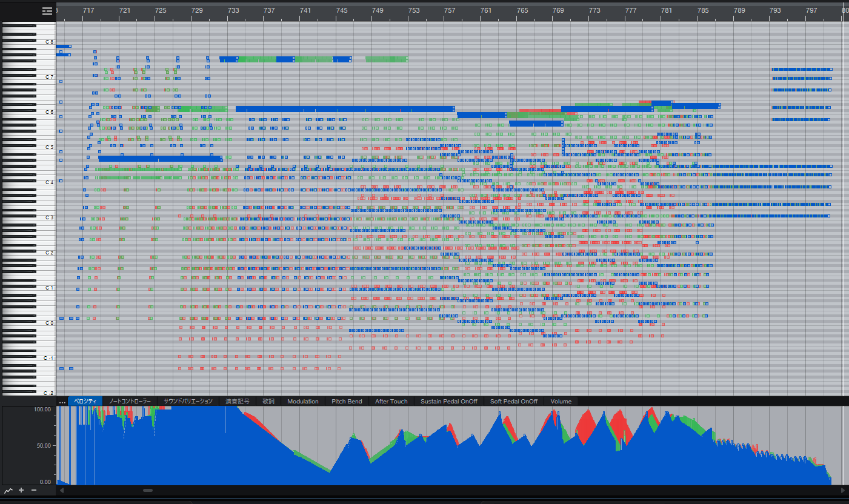Screen dimensions: 849x504
Task: Add a controller lane with the plus icon
Action: tap(21, 490)
